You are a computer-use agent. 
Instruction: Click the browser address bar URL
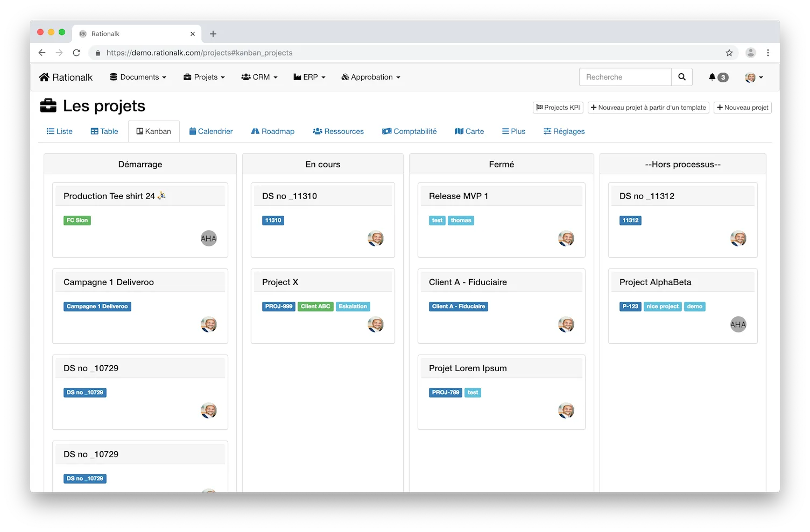pos(200,53)
